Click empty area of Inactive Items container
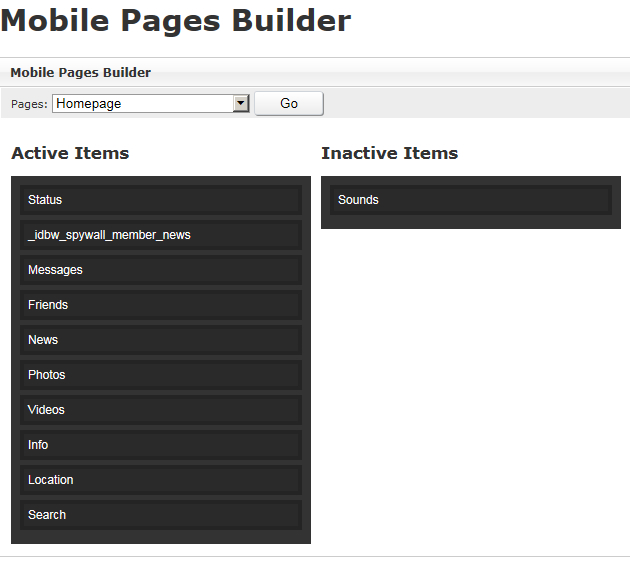 [x=470, y=222]
